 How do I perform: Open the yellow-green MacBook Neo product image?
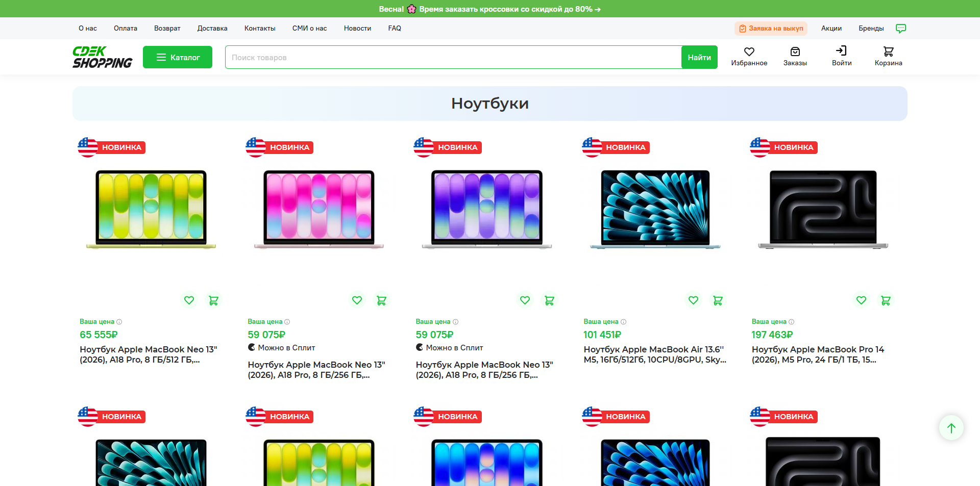click(151, 210)
